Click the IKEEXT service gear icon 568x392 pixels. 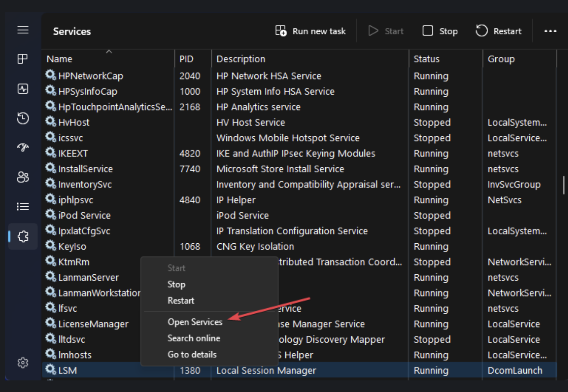51,153
